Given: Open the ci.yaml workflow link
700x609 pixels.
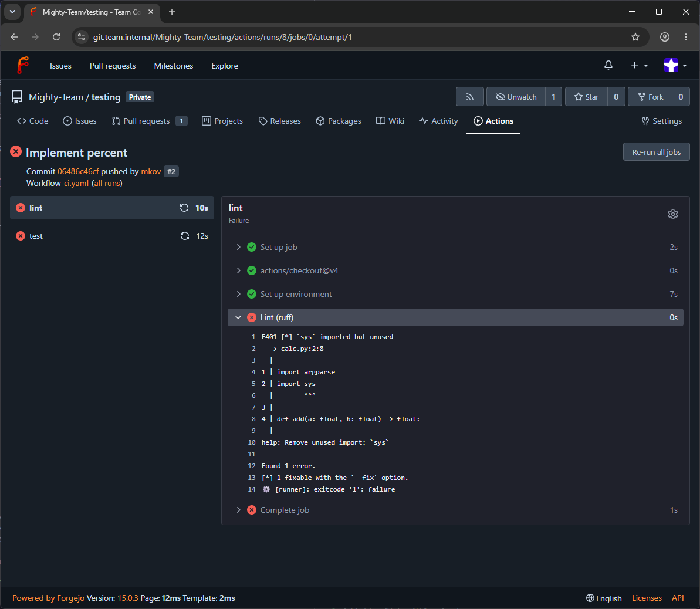Looking at the screenshot, I should coord(76,183).
